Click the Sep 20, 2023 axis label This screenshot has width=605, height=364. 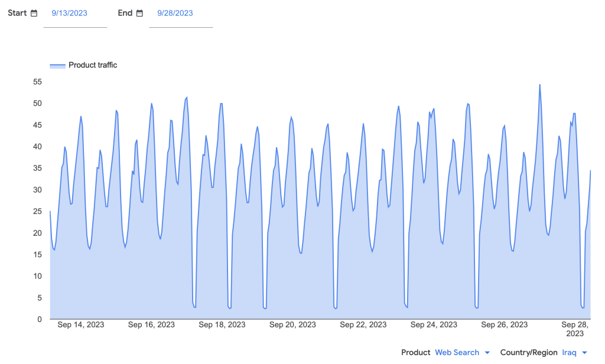(292, 324)
